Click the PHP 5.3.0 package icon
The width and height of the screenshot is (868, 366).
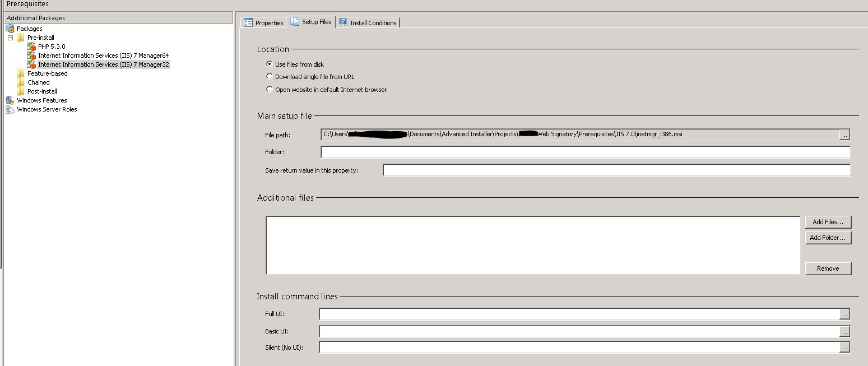pos(31,47)
